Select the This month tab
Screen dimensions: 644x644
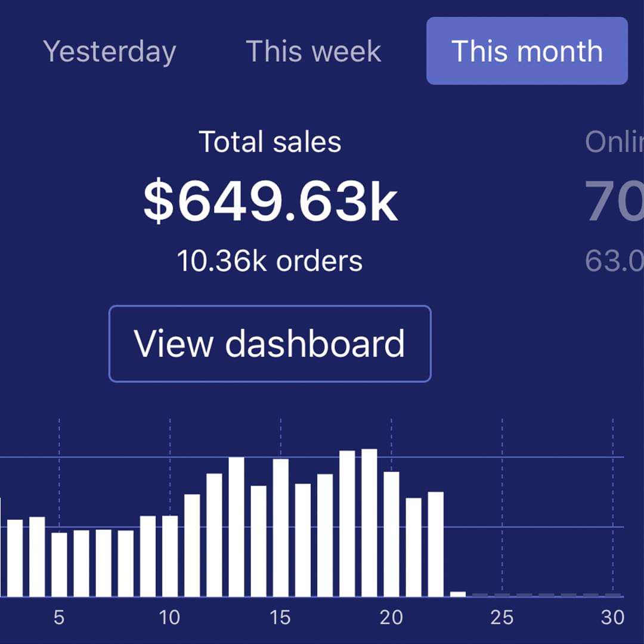click(527, 51)
